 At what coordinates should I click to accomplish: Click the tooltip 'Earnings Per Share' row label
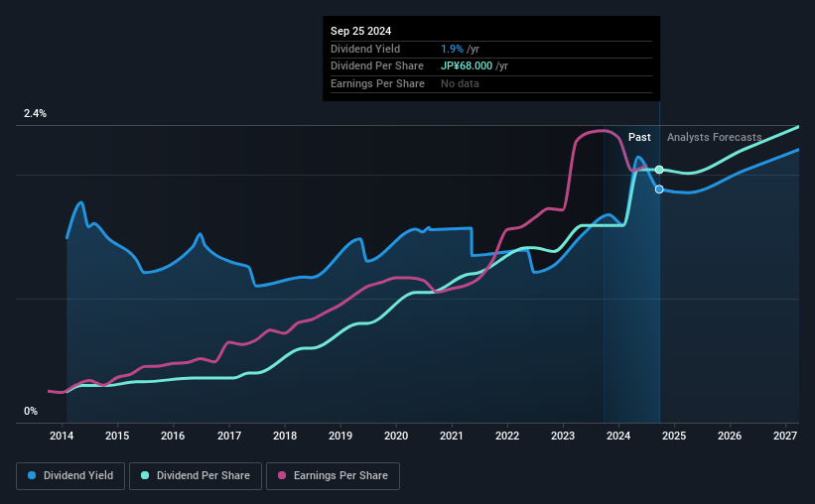(x=377, y=83)
